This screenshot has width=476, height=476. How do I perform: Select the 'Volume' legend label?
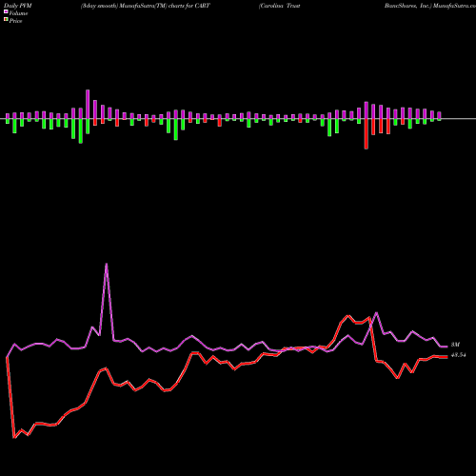point(18,13)
